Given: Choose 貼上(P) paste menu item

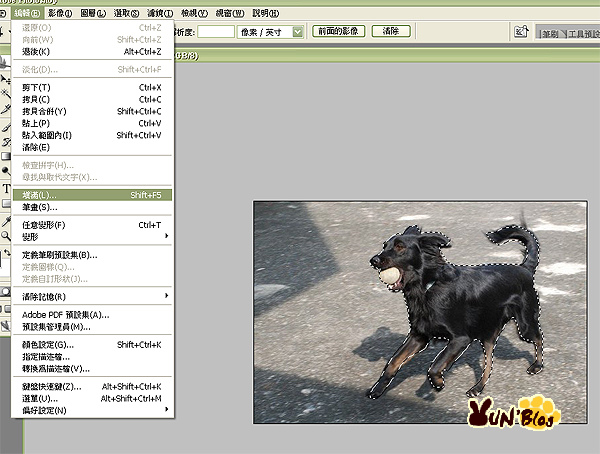Looking at the screenshot, I should pyautogui.click(x=92, y=123).
